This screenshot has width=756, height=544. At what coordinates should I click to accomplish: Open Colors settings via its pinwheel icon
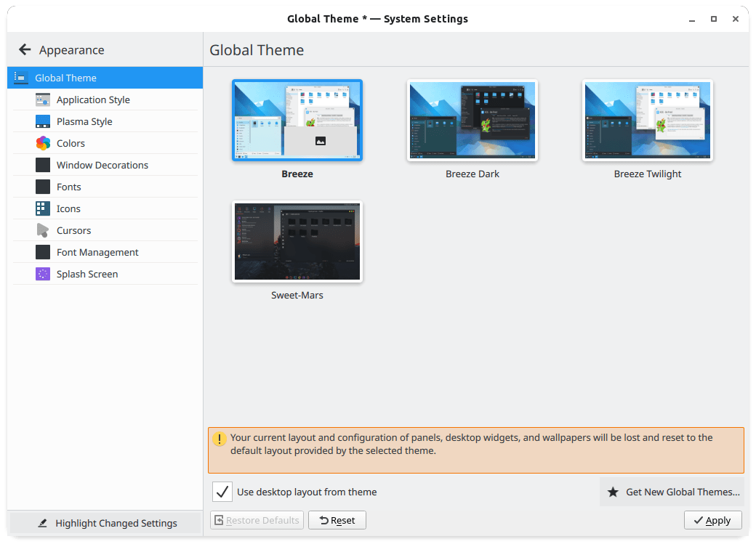41,143
